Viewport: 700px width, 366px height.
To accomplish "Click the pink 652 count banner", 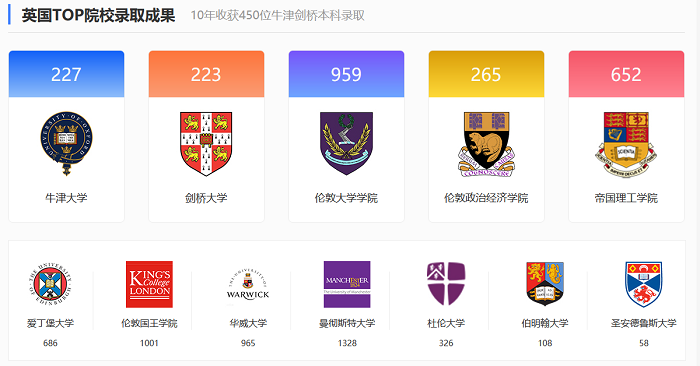I will pyautogui.click(x=626, y=74).
